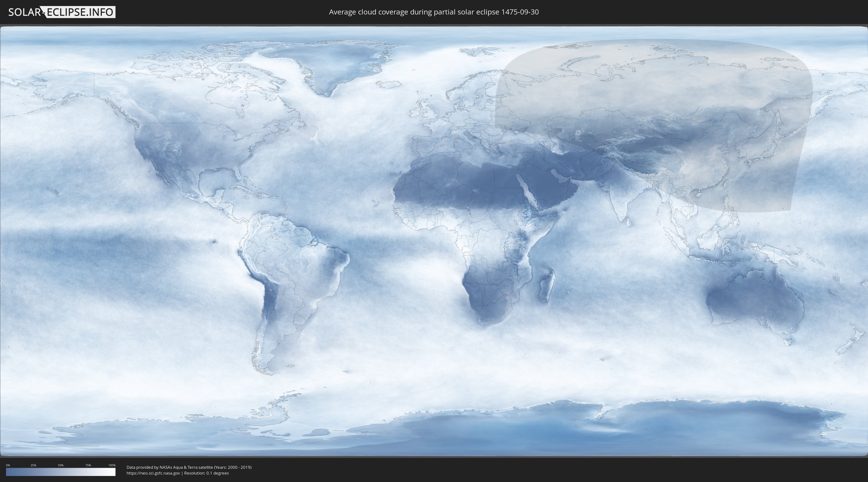Click the cloud coverage gradient legend bar
Image resolution: width=868 pixels, height=482 pixels.
point(61,472)
